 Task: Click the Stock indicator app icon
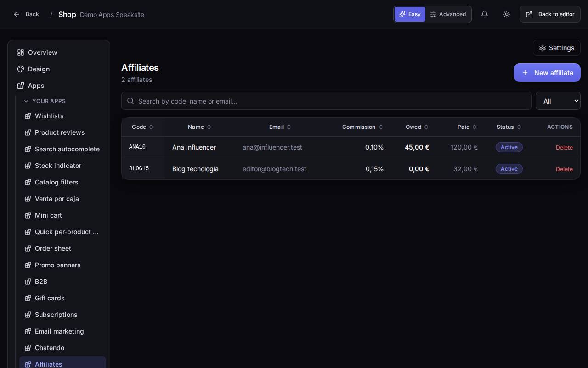(x=28, y=166)
